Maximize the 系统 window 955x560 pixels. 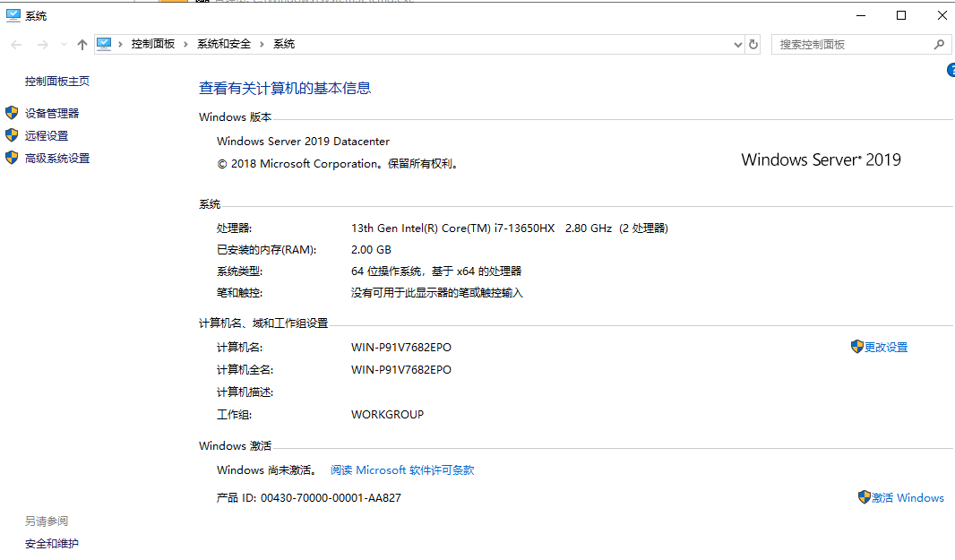tap(901, 15)
